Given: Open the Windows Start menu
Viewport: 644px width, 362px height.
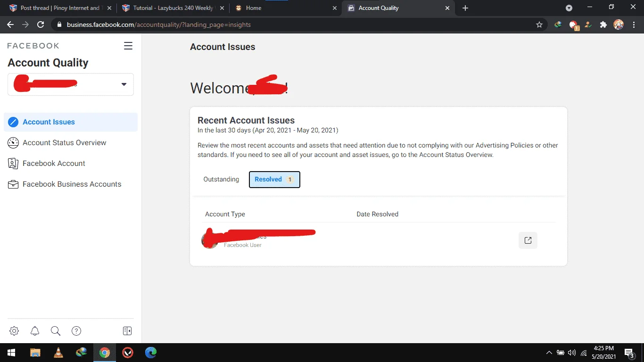Looking at the screenshot, I should [x=11, y=353].
